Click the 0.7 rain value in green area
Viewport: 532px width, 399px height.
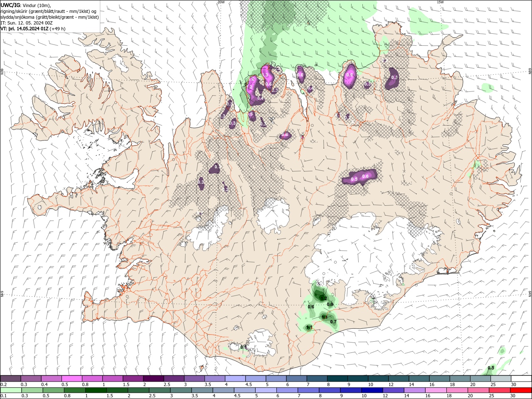(x=333, y=322)
